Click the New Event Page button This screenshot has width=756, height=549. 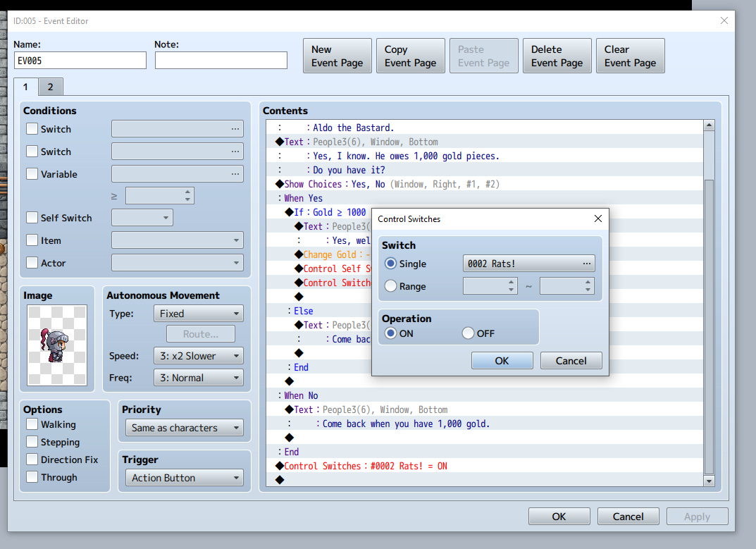337,56
